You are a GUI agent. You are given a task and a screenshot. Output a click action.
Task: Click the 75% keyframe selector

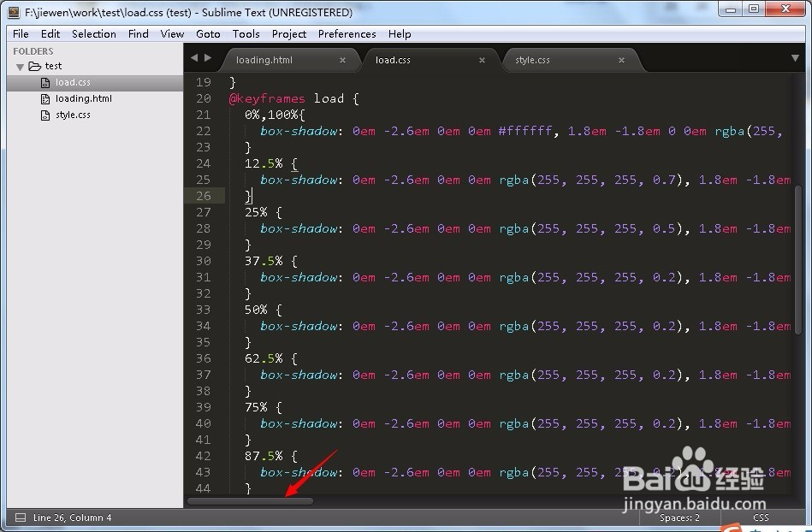(256, 407)
